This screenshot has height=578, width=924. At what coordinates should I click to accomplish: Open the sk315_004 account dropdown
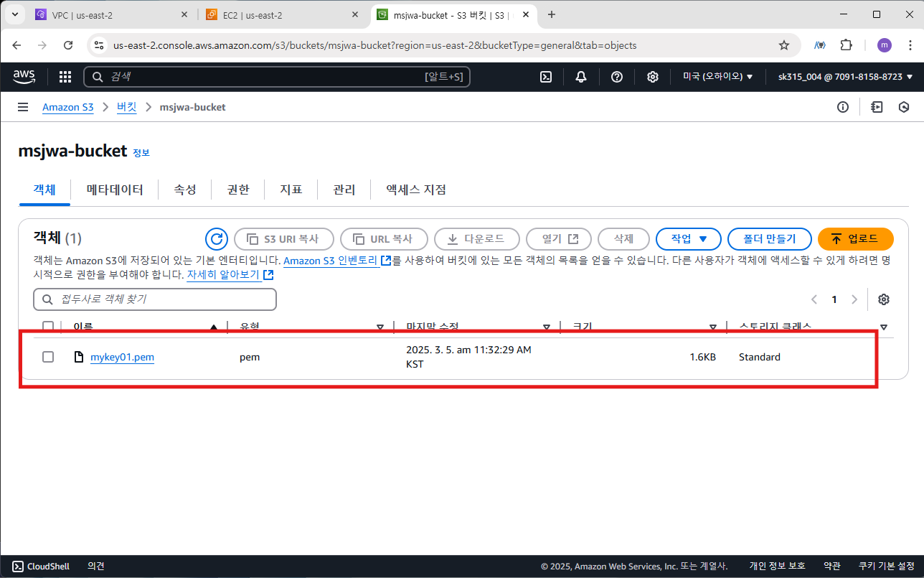(845, 77)
